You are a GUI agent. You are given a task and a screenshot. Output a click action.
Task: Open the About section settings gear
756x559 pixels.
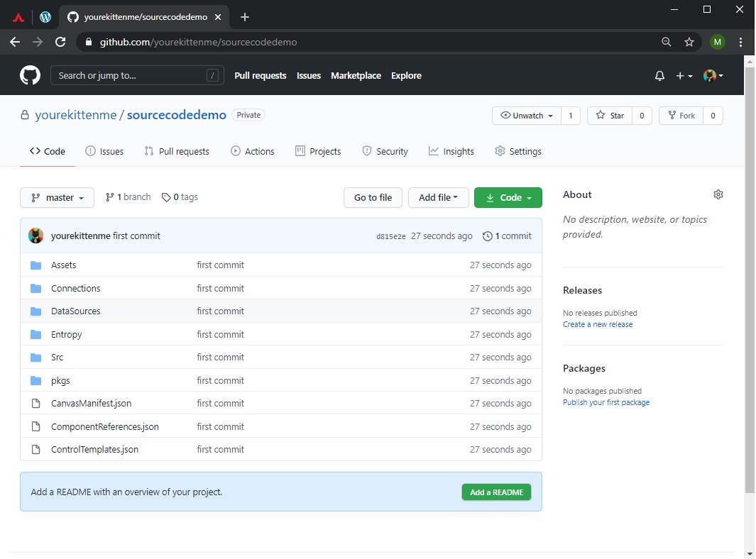718,194
